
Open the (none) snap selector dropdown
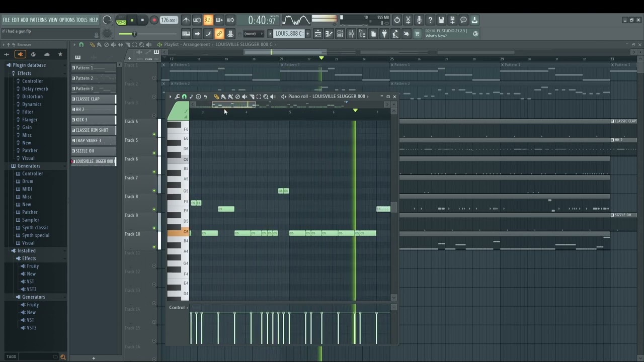pyautogui.click(x=253, y=34)
